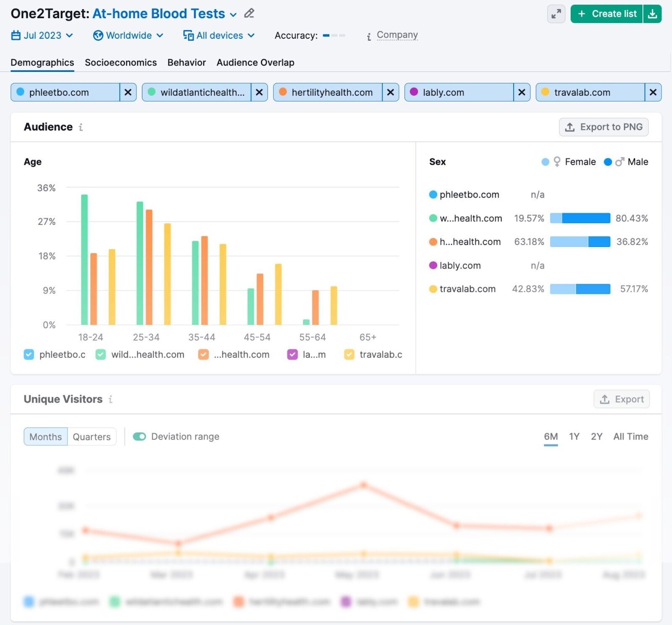Expand report to full screen
672x625 pixels.
pos(556,14)
